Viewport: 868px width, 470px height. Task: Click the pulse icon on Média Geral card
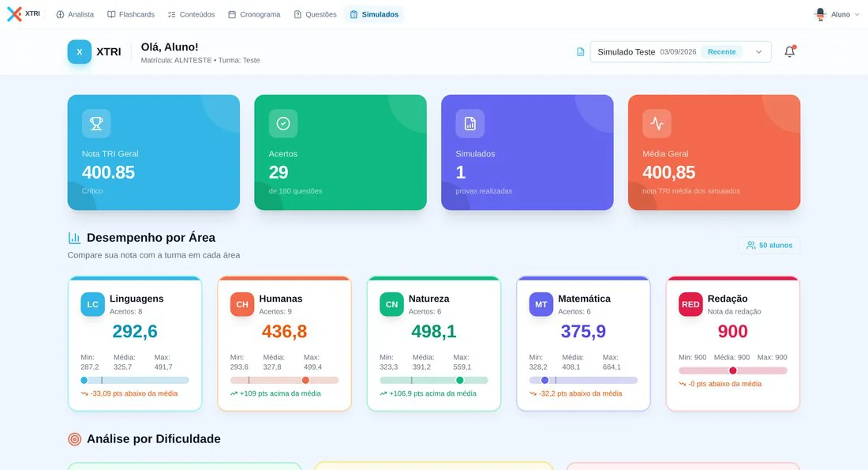(x=657, y=123)
